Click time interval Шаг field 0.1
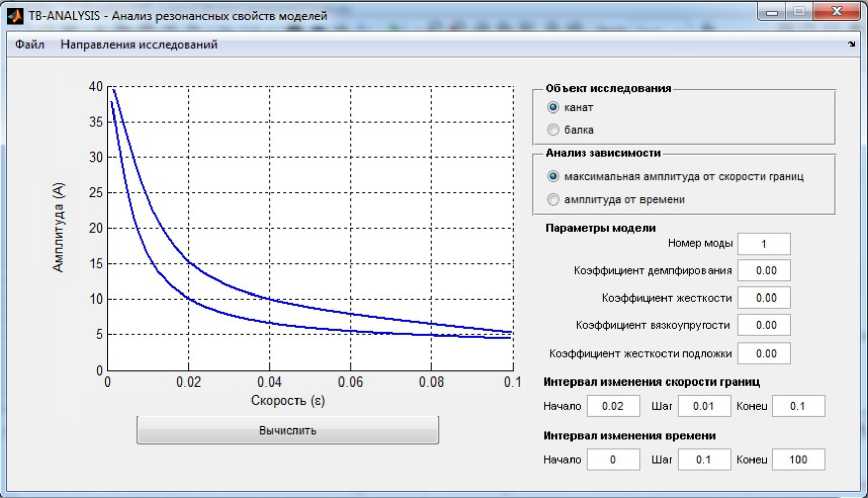 pos(704,460)
